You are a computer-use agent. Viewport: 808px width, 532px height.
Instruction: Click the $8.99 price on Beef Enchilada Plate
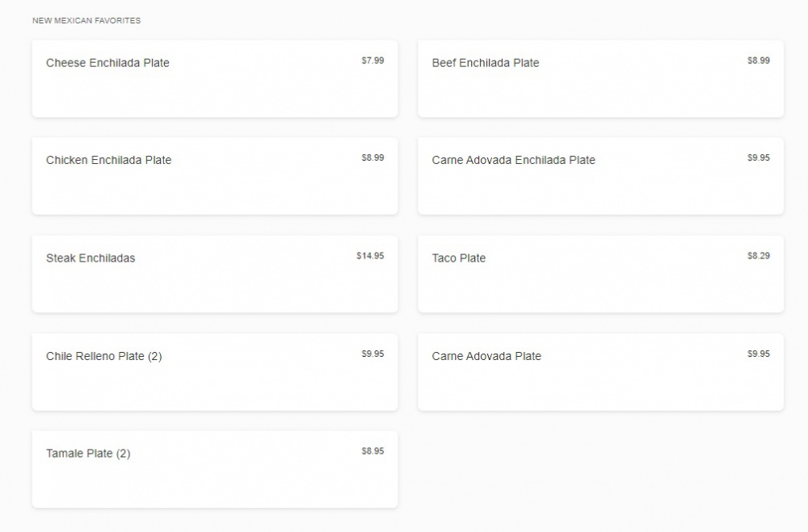pyautogui.click(x=758, y=61)
